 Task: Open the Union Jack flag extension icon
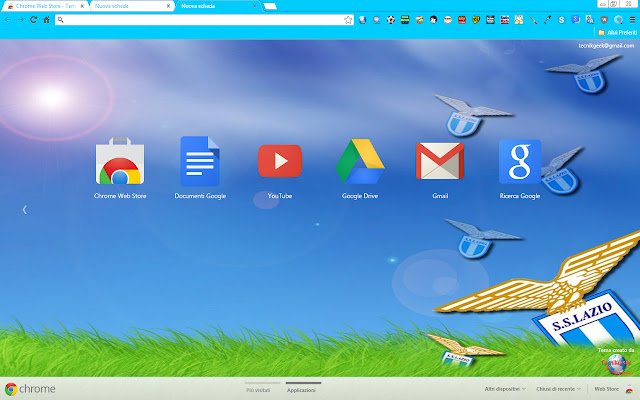pos(504,20)
